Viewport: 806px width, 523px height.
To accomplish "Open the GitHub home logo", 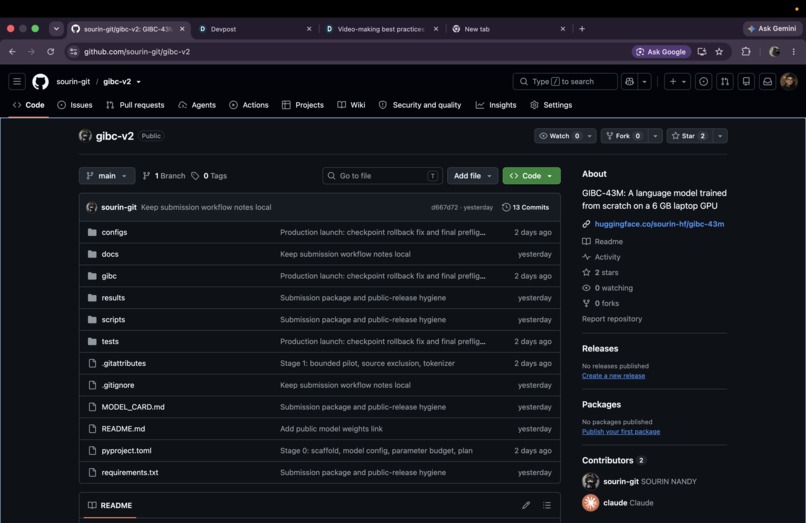I will (x=40, y=81).
